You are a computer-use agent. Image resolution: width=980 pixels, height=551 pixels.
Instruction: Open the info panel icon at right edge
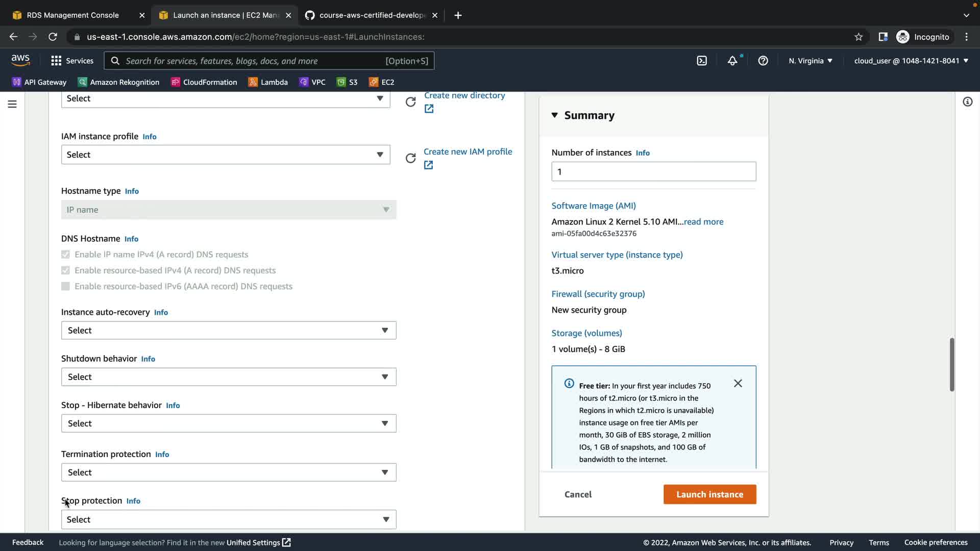(967, 102)
